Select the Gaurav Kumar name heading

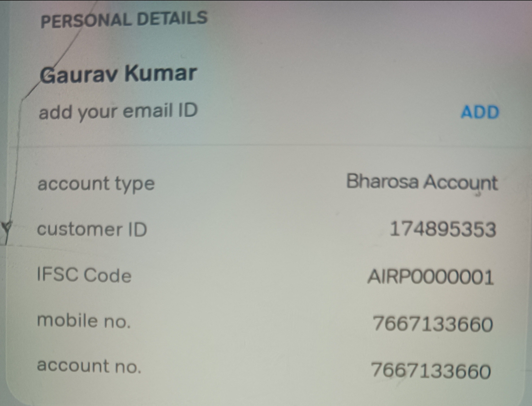pyautogui.click(x=118, y=74)
